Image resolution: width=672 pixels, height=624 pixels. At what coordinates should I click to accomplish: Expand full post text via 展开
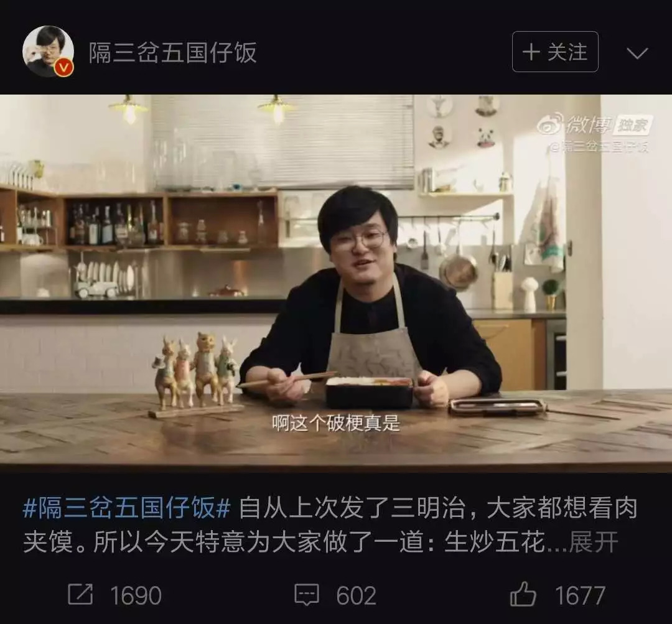pyautogui.click(x=594, y=542)
